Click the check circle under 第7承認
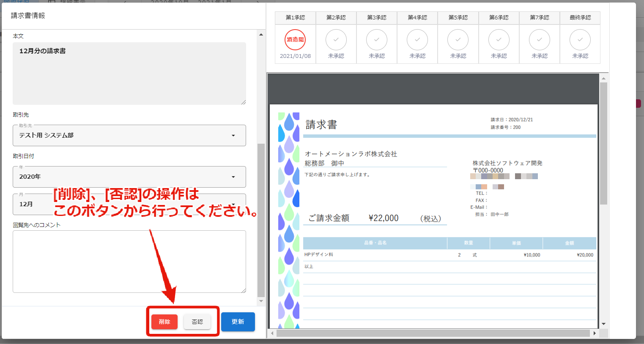Viewport: 644px width, 344px height. (540, 40)
